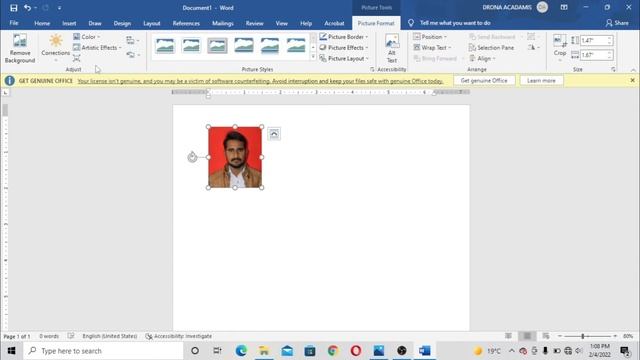640x360 pixels.
Task: Click the picture rotation handle
Action: [192, 157]
